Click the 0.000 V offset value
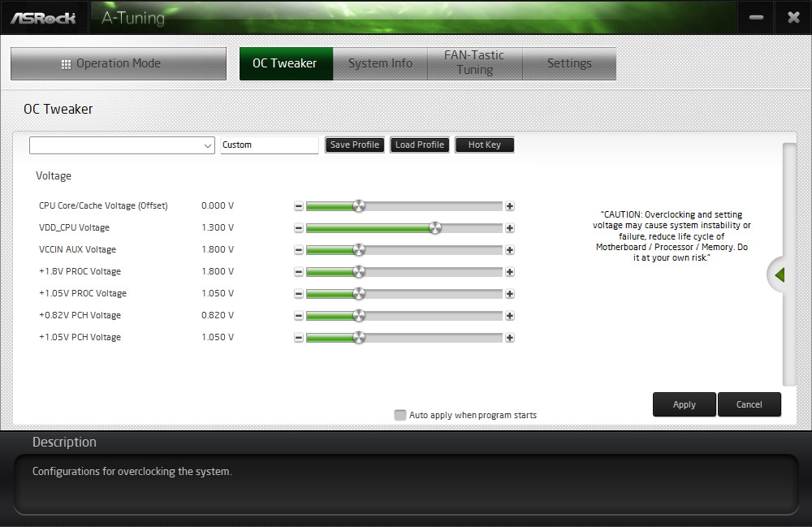 coord(218,205)
